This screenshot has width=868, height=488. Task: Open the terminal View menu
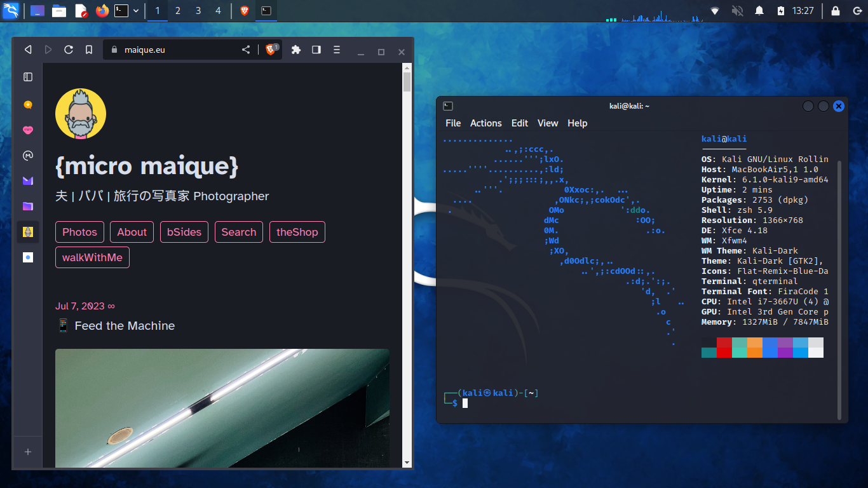tap(547, 123)
